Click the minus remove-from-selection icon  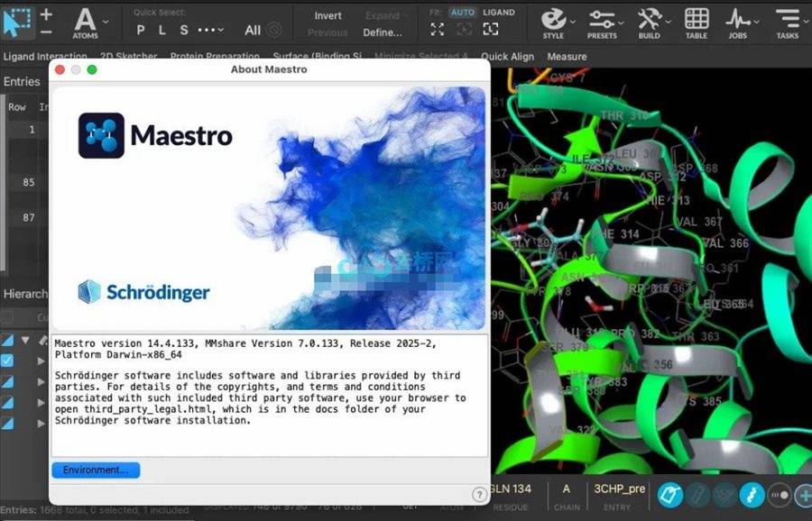click(x=46, y=32)
